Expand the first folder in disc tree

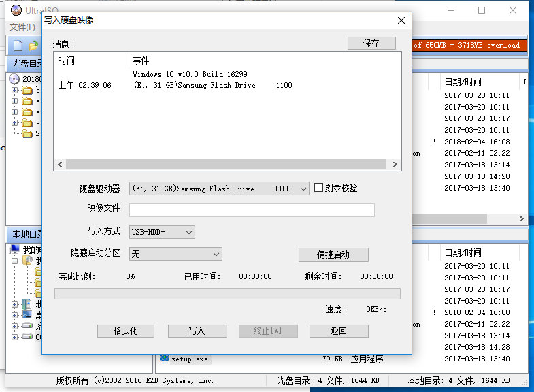[14, 91]
